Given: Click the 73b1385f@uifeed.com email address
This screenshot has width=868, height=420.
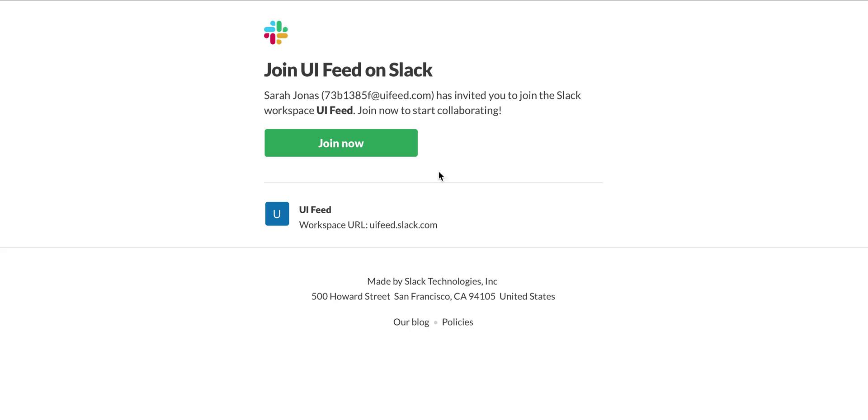Looking at the screenshot, I should coord(377,95).
